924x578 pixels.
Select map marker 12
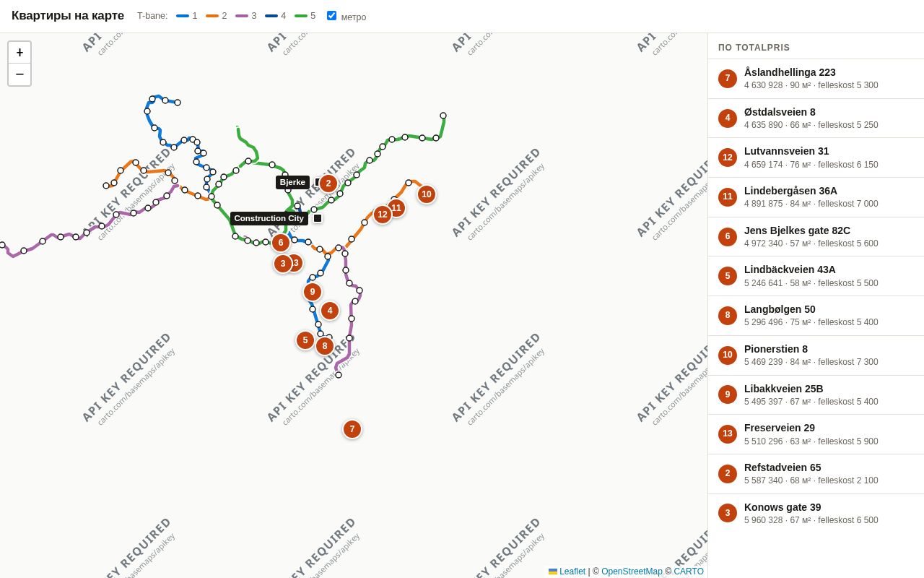click(383, 215)
